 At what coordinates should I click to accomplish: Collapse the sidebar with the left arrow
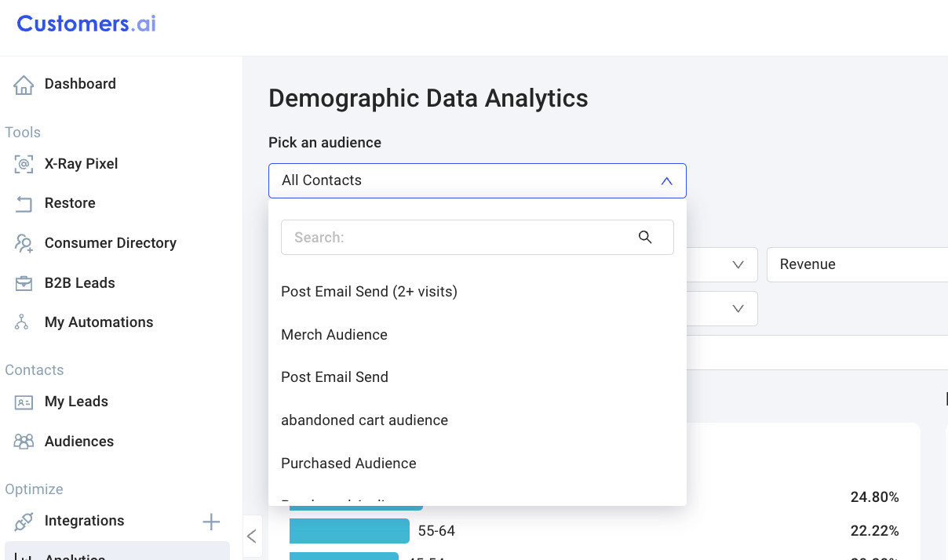252,536
